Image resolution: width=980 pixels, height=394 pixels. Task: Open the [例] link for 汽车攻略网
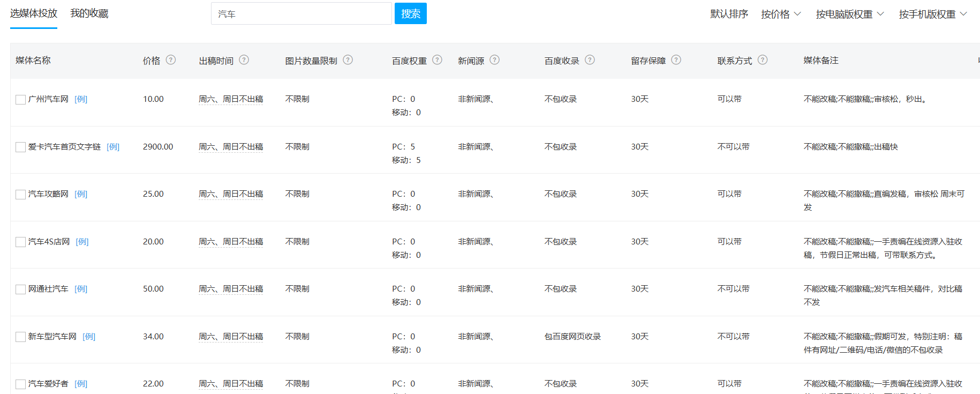click(x=81, y=194)
